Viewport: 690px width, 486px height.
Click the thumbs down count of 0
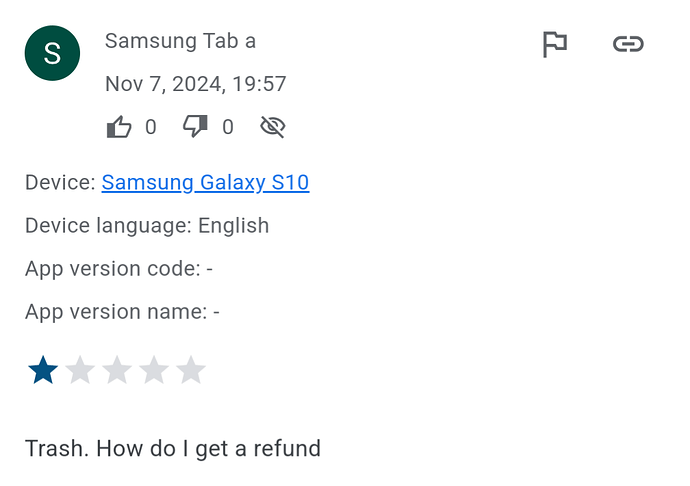point(228,127)
